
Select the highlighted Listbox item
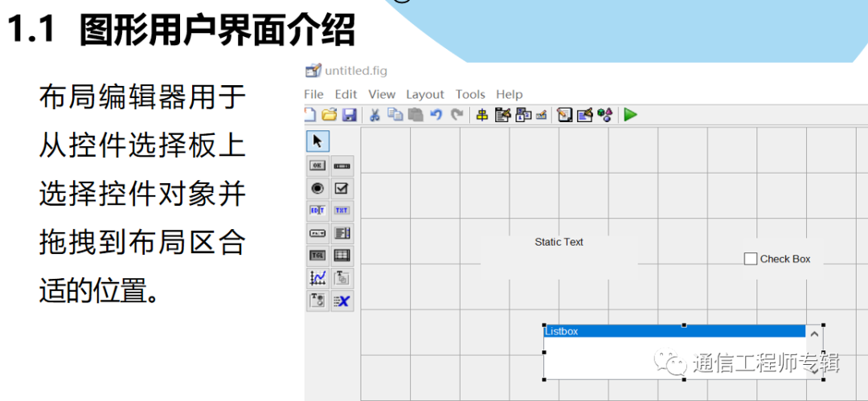click(x=675, y=331)
